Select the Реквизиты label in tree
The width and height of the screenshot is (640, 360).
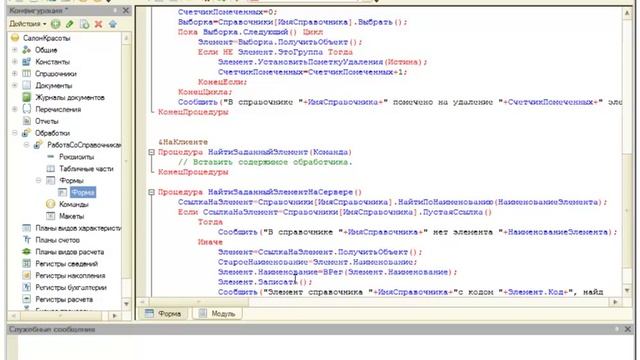tap(76, 156)
